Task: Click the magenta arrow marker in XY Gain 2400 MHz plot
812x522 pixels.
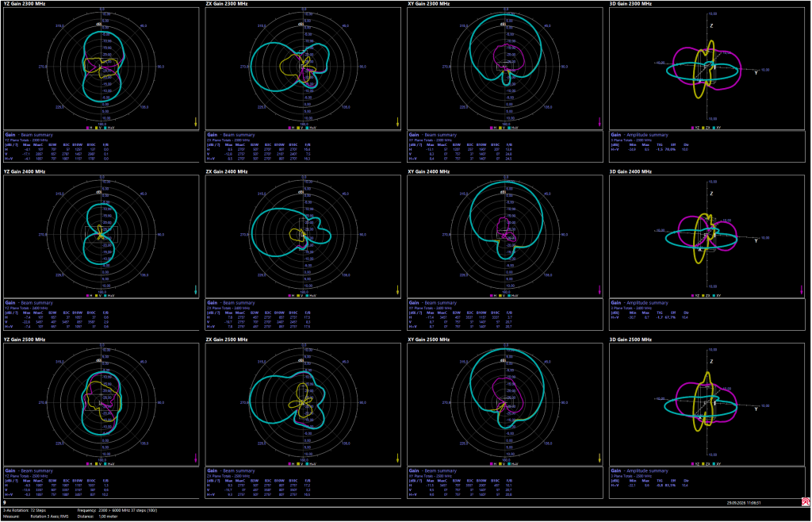Action: (x=599, y=290)
